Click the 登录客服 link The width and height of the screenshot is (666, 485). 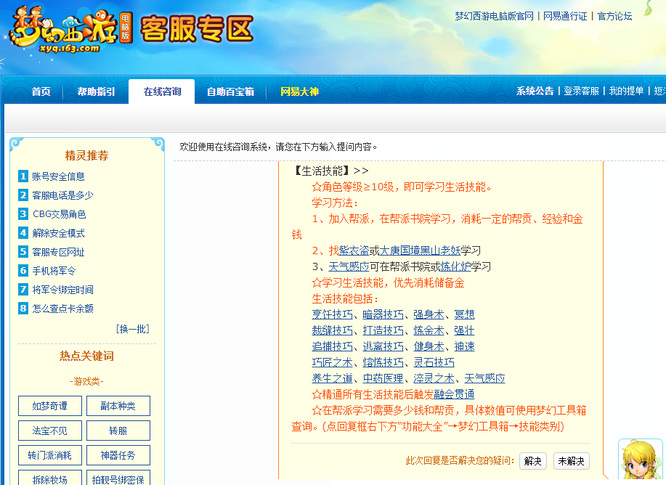581,90
